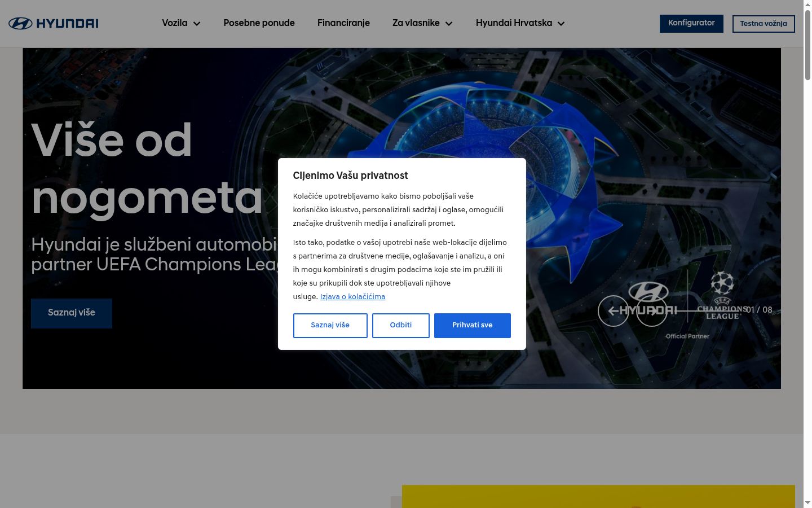The image size is (812, 508).
Task: Accept cookies with Prihvati sve
Action: 473,326
